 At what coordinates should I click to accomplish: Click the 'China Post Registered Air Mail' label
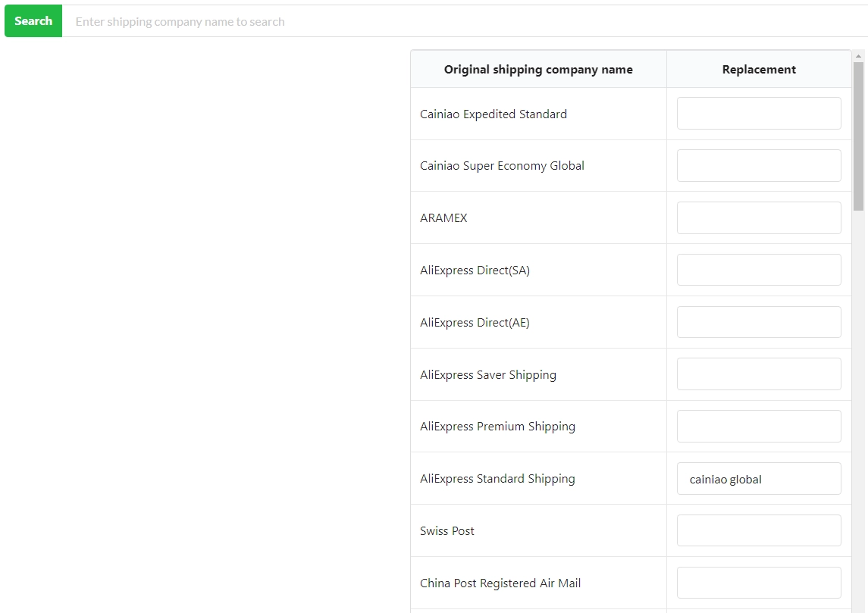(x=500, y=583)
